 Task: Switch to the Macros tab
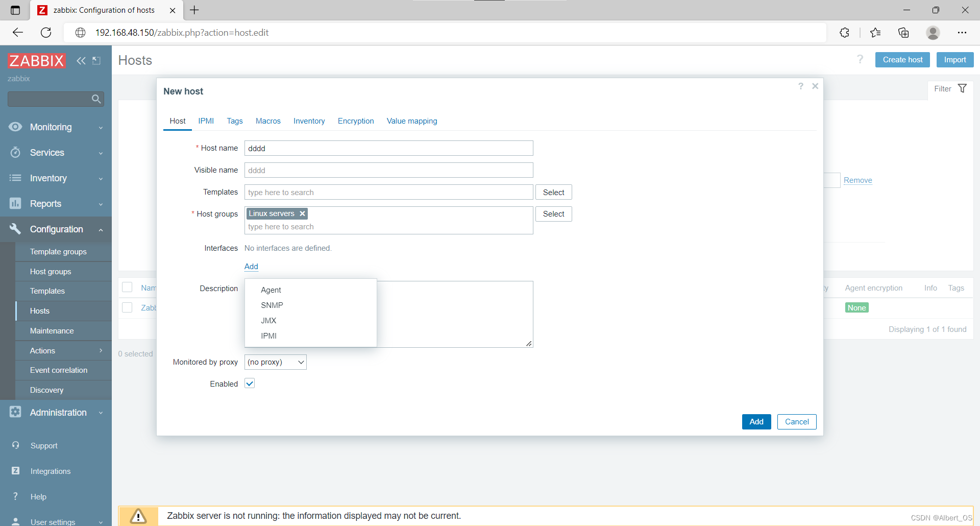click(268, 121)
